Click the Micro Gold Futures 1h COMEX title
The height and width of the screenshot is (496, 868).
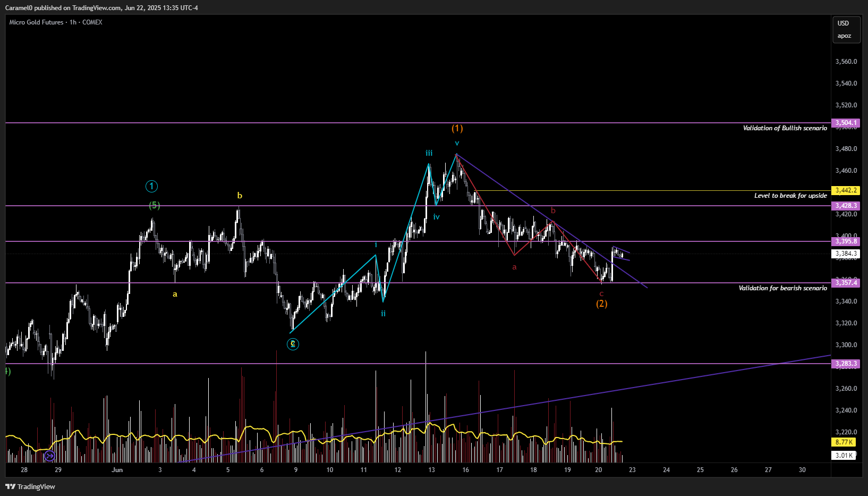click(x=56, y=22)
